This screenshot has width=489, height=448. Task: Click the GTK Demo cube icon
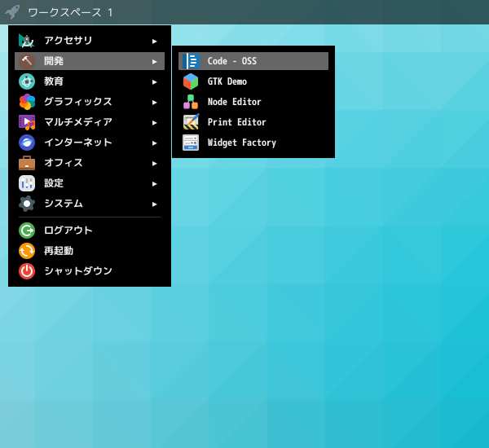(191, 81)
